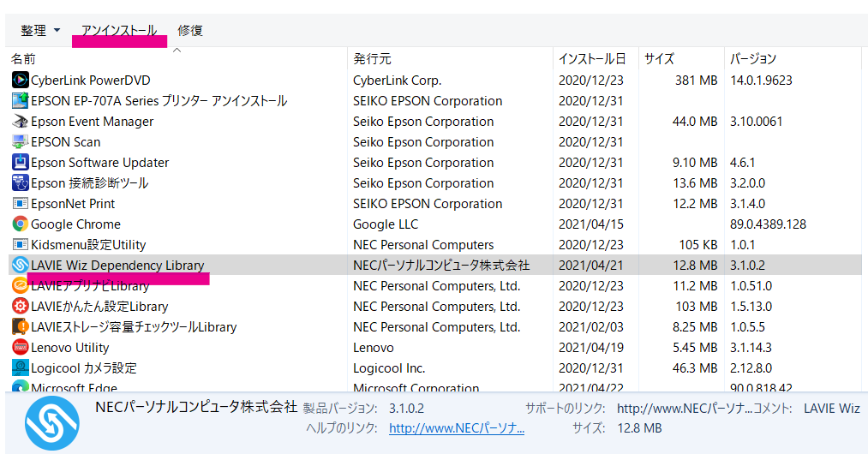Image resolution: width=868 pixels, height=454 pixels.
Task: Click the LAVIEかんたん設定Library gear icon
Action: coord(20,306)
